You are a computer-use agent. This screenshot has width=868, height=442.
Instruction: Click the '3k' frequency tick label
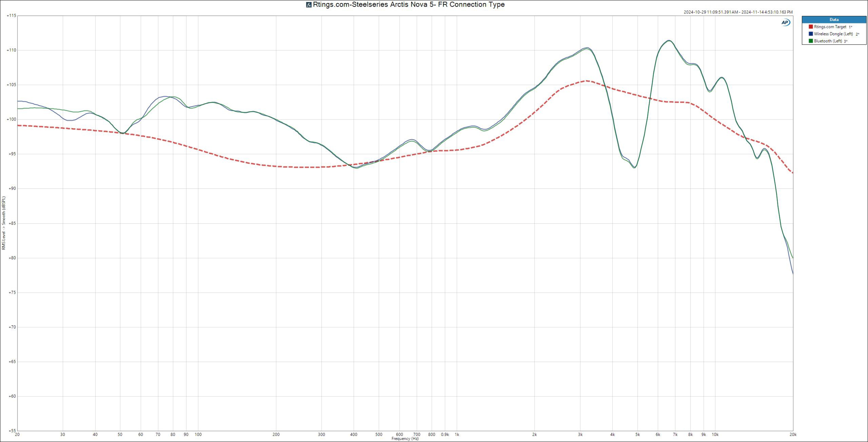[580, 435]
